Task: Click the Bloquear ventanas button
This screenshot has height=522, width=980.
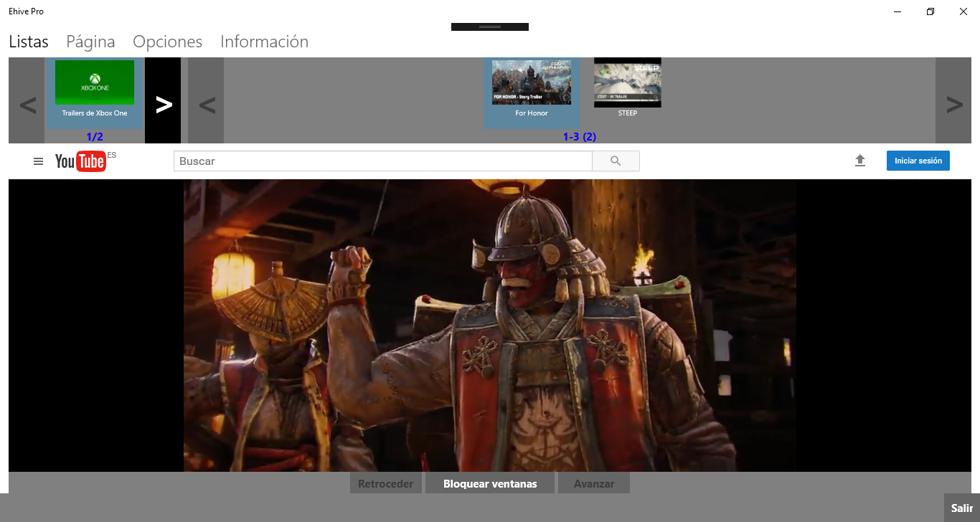Action: (490, 483)
